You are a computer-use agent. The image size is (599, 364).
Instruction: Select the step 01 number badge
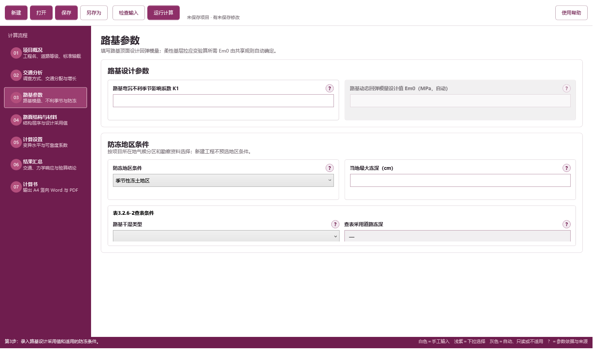[16, 53]
